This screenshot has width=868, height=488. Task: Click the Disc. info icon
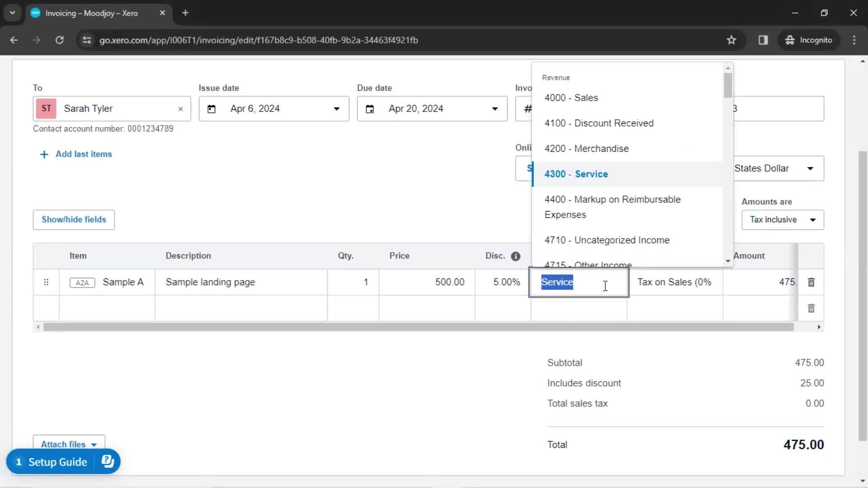515,256
